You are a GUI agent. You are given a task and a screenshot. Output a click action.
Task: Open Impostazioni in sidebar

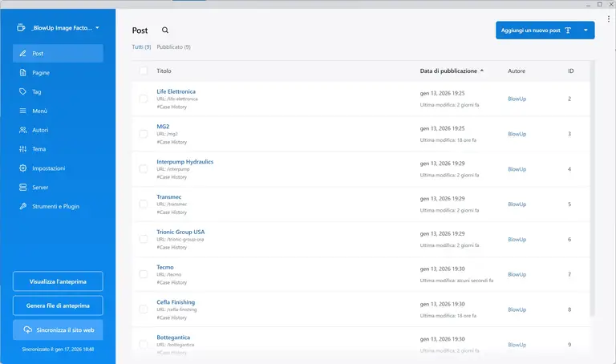point(58,168)
